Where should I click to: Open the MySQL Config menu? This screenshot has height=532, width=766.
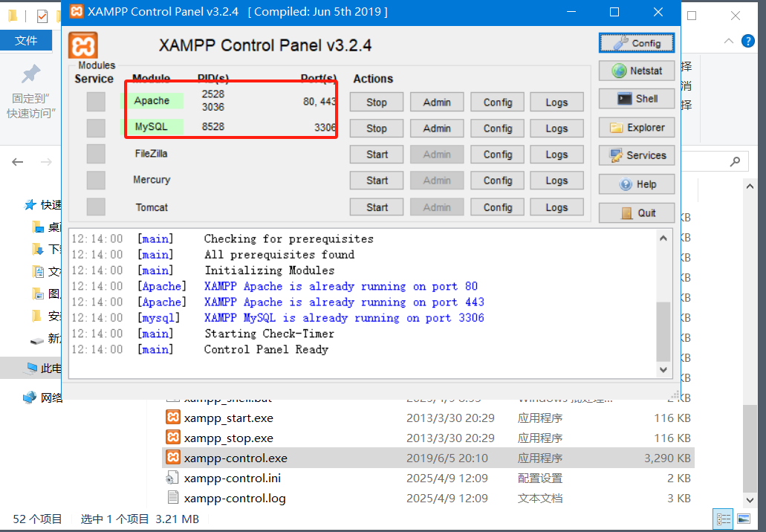coord(497,129)
